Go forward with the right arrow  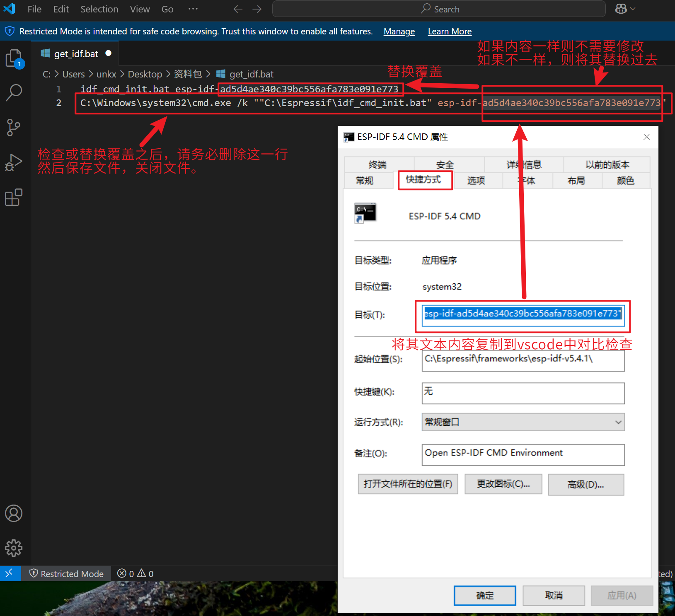click(x=257, y=9)
